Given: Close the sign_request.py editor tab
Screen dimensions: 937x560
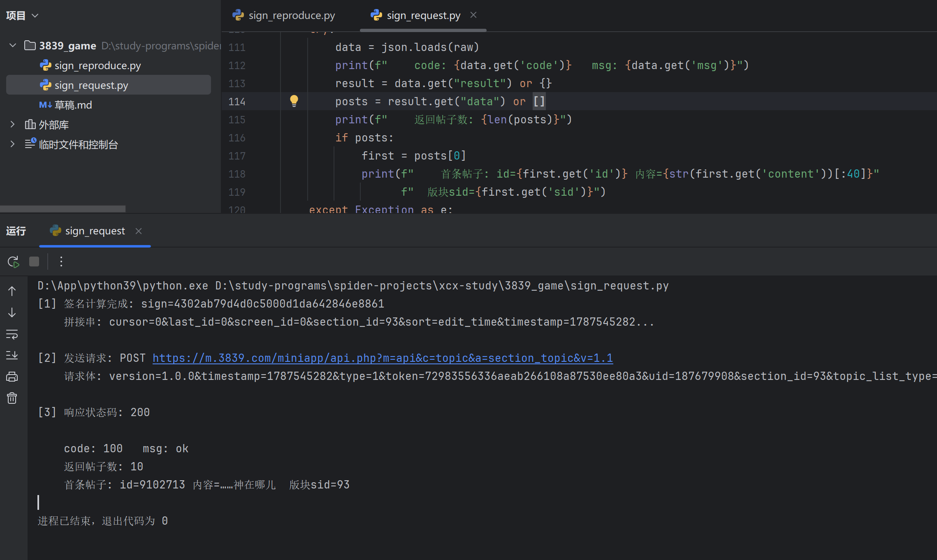Looking at the screenshot, I should pos(473,15).
